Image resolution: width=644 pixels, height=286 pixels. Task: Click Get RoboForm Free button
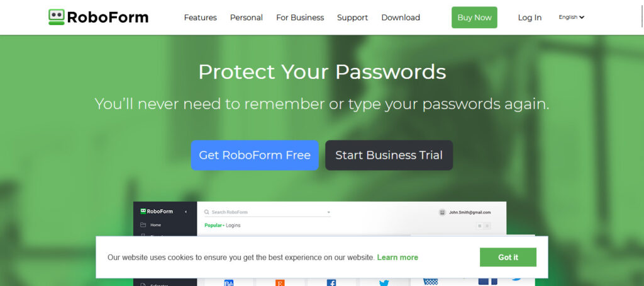point(255,155)
